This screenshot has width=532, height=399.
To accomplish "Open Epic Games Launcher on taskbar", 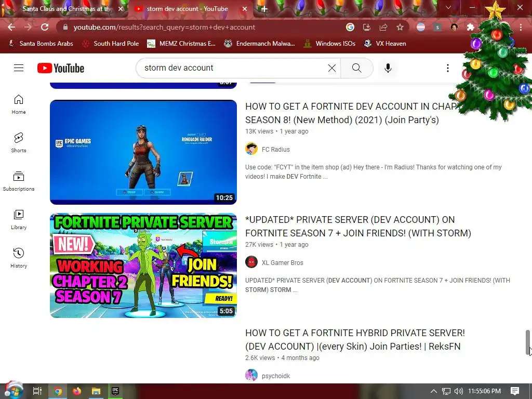I will point(115,391).
